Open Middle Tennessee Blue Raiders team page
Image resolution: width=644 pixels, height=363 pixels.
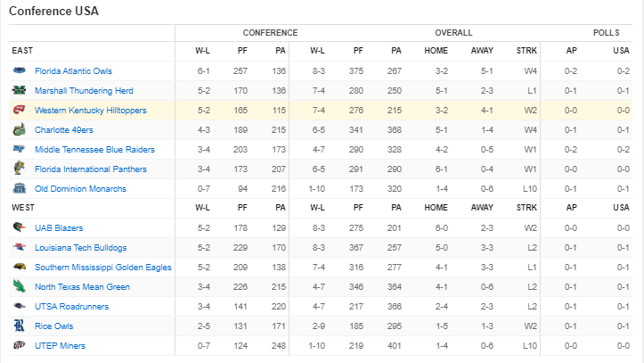pyautogui.click(x=94, y=150)
